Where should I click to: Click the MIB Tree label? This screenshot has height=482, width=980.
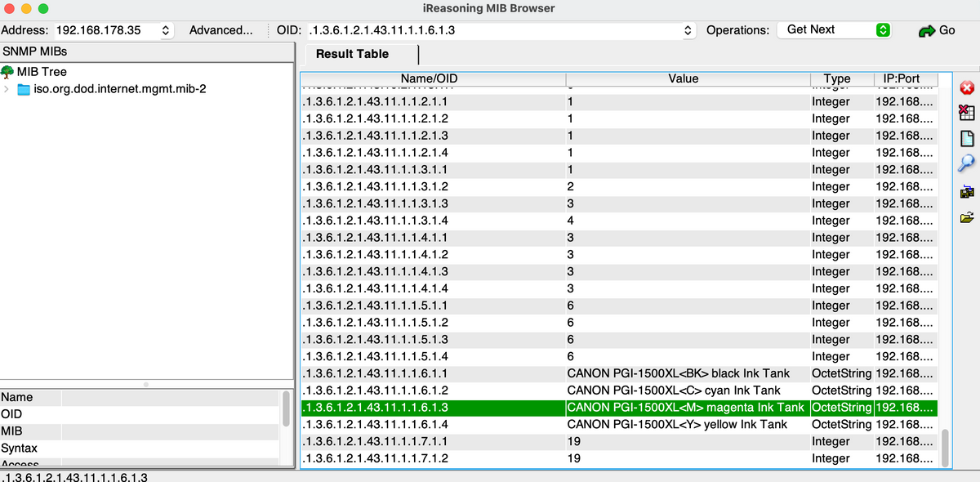tap(42, 72)
